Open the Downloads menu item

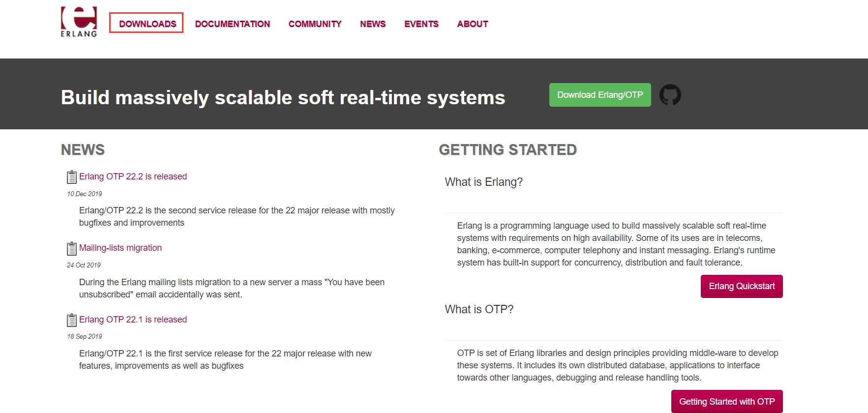coord(147,23)
